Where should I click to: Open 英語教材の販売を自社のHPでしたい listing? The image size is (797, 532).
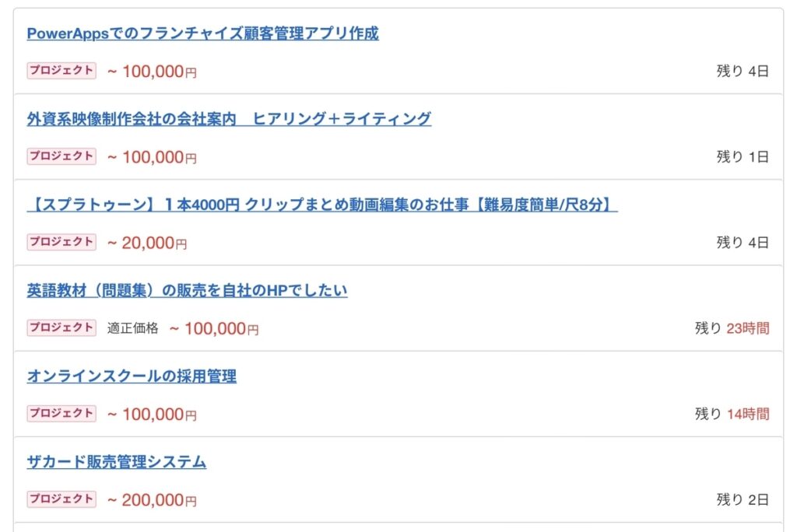(x=187, y=291)
